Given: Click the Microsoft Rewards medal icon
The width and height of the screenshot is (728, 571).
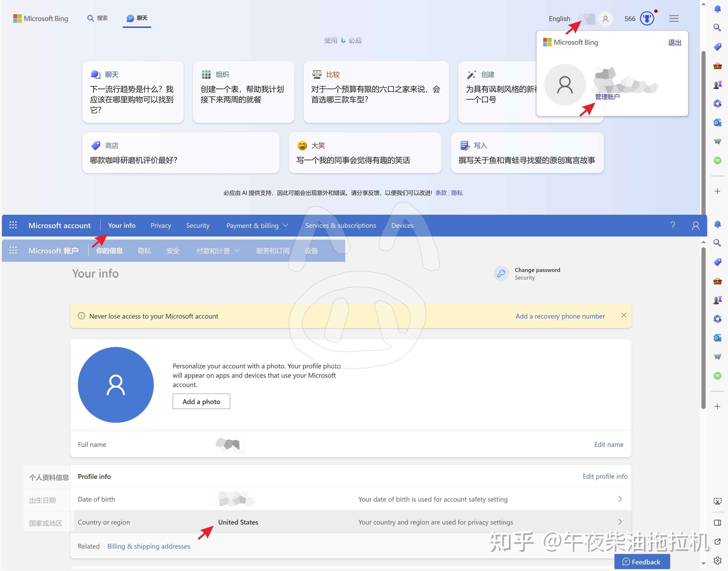Looking at the screenshot, I should [647, 19].
